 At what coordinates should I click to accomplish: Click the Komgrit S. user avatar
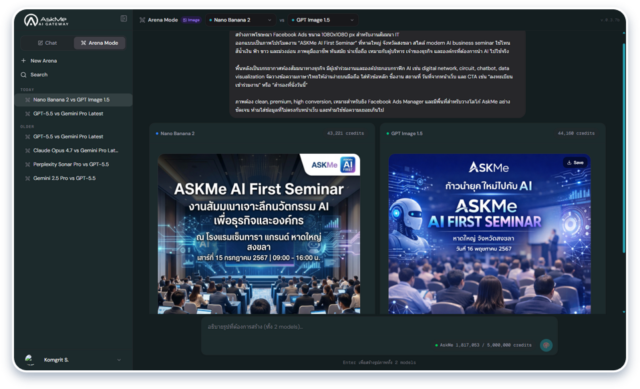coord(29,360)
